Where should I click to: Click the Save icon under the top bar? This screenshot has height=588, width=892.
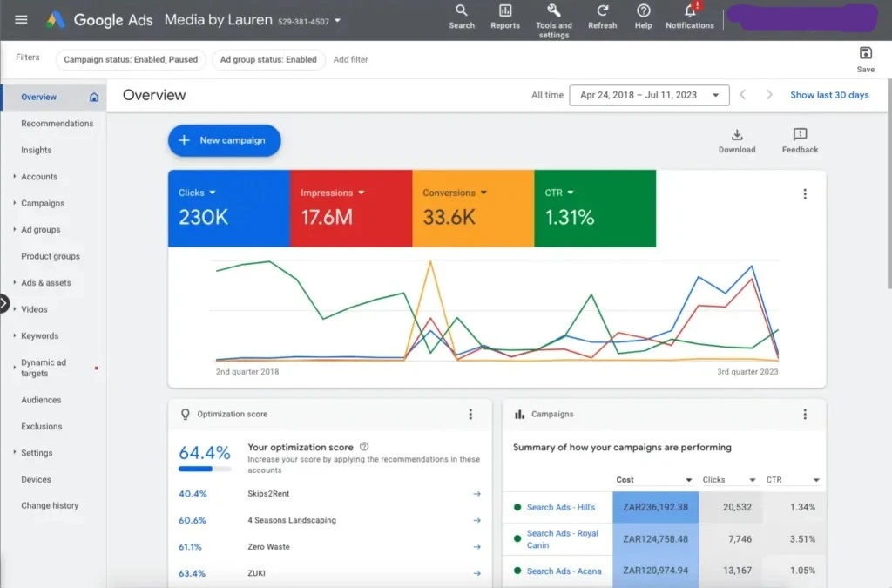[865, 54]
